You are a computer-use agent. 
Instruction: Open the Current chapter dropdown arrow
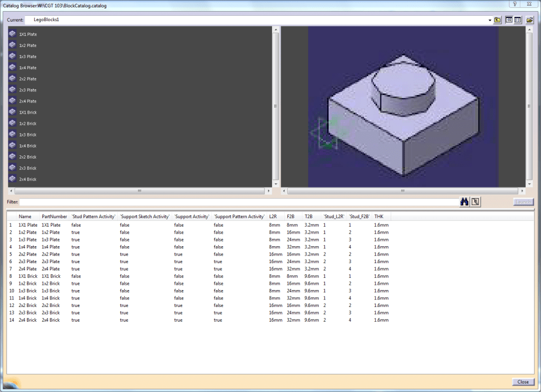coord(490,20)
